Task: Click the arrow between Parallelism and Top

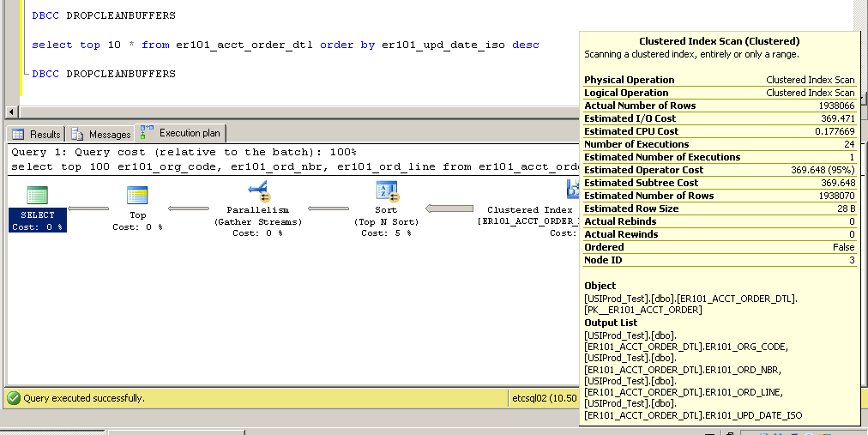Action: click(x=189, y=208)
